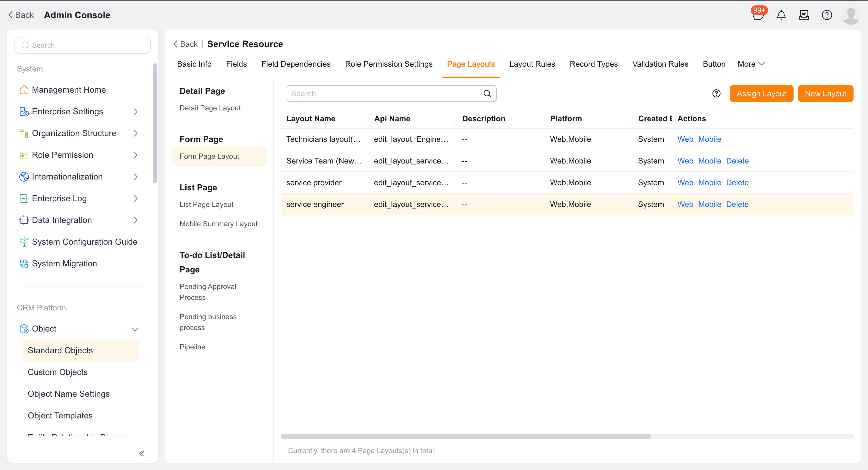Open Role Permission Settings tab
Screen dimensions: 868x470
click(388, 64)
